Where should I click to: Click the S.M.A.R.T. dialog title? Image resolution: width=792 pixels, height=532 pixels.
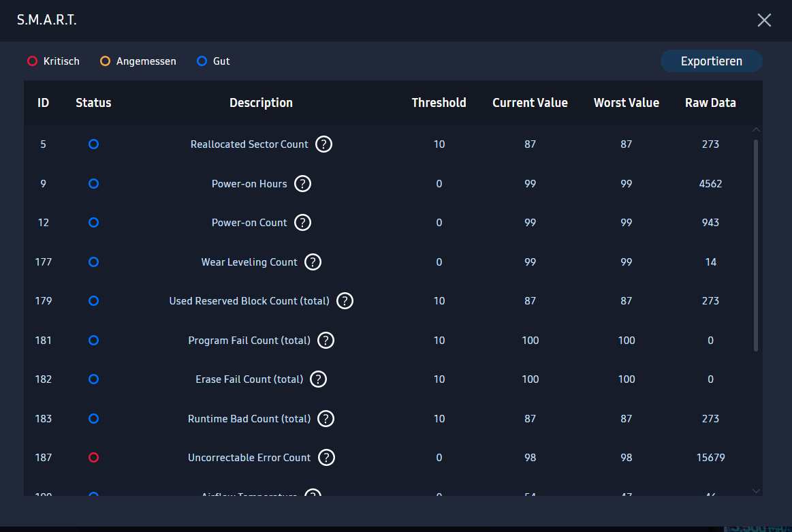(x=46, y=20)
